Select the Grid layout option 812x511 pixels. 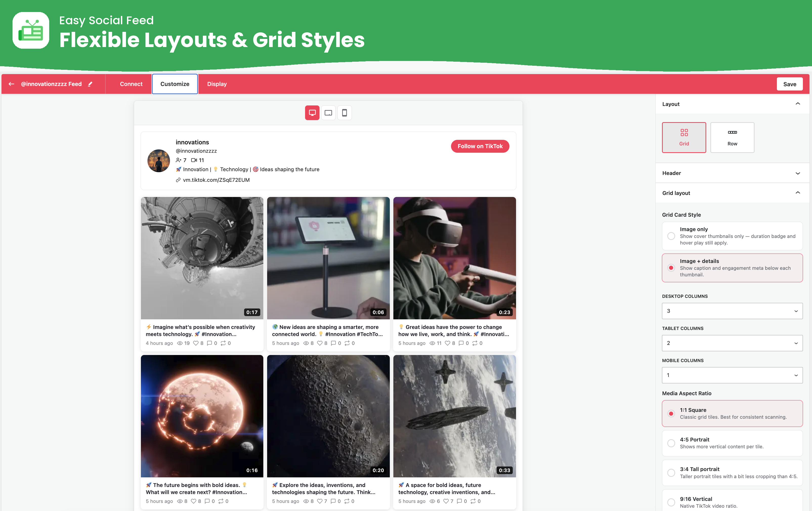pyautogui.click(x=684, y=138)
